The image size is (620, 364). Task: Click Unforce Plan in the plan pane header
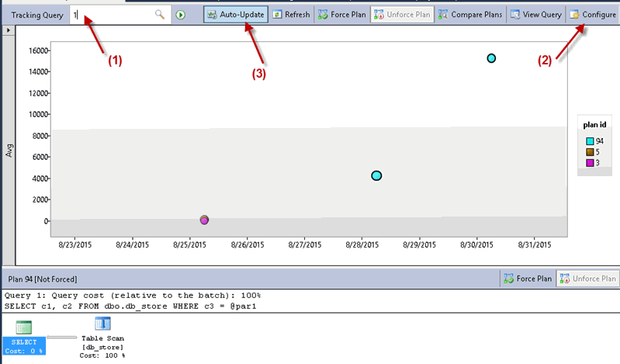588,279
